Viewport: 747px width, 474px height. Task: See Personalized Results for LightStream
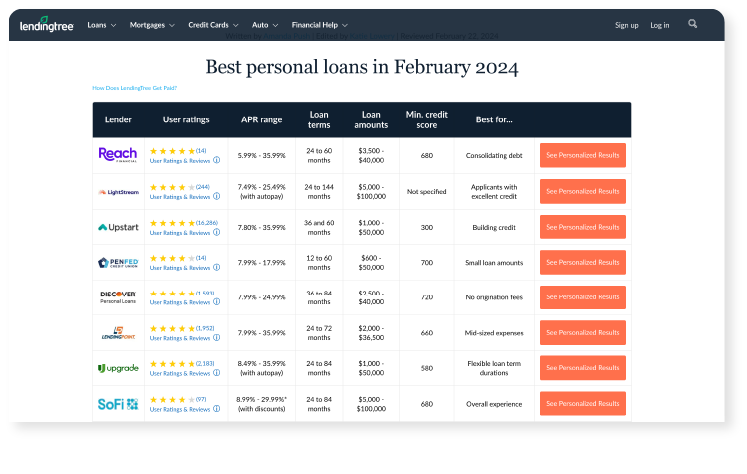(583, 192)
